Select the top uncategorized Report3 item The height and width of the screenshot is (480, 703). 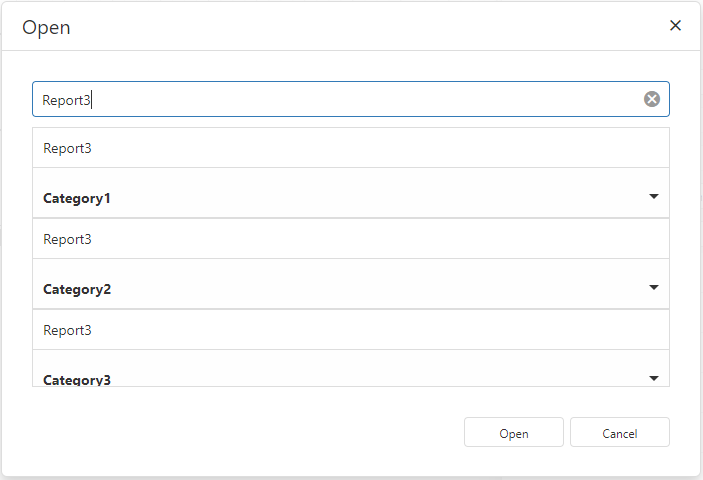click(351, 148)
